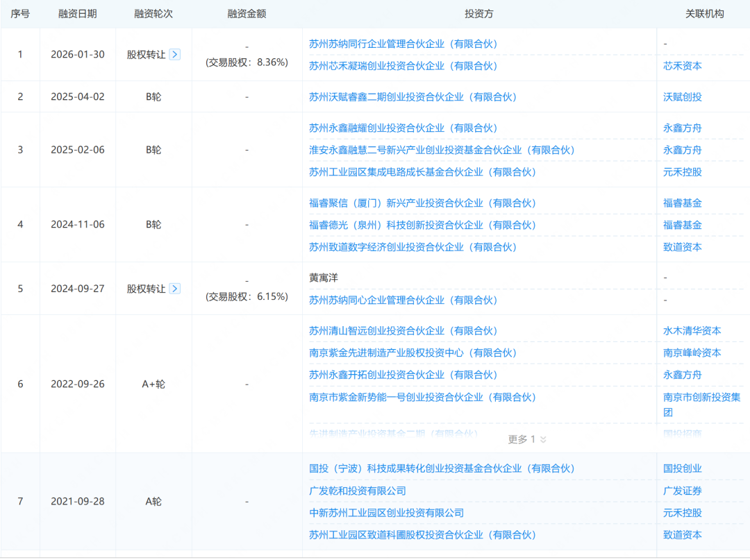This screenshot has width=750, height=560.
Task: Open investor 中新苏州工业园区创业投资有限公司
Action: coord(387,513)
